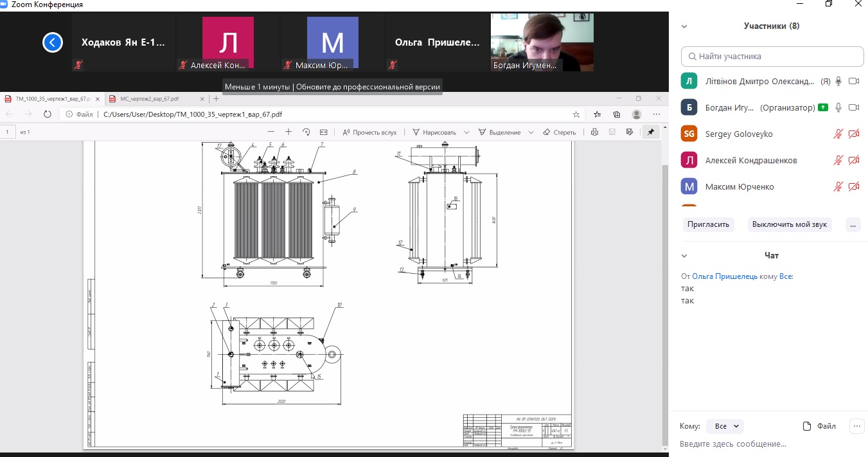
Task: Select the Стереть eraser tool
Action: [559, 132]
